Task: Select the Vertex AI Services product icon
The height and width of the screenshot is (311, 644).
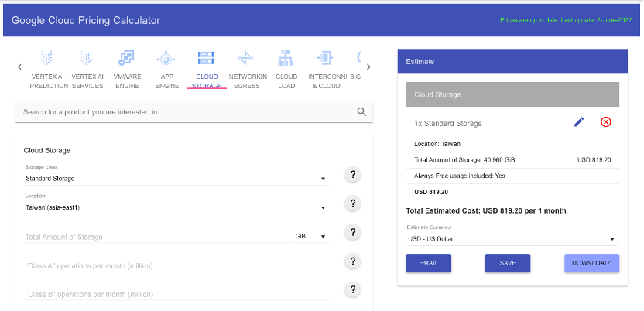Action: pos(87,58)
